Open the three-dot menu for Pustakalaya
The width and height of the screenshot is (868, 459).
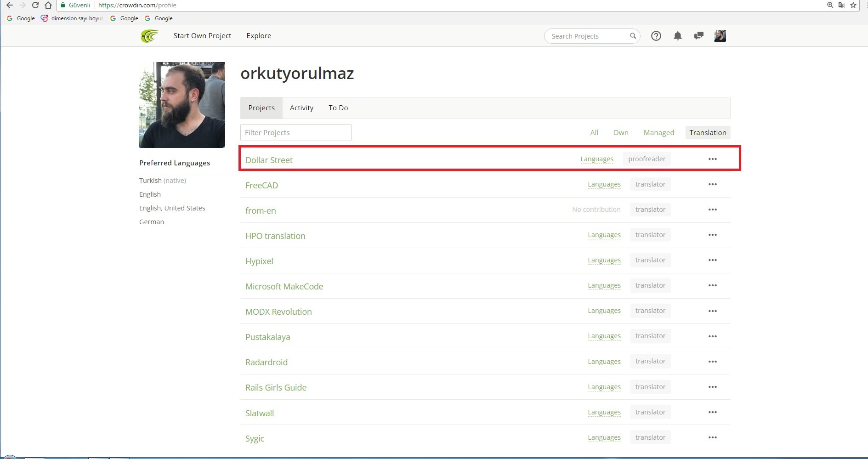point(713,336)
